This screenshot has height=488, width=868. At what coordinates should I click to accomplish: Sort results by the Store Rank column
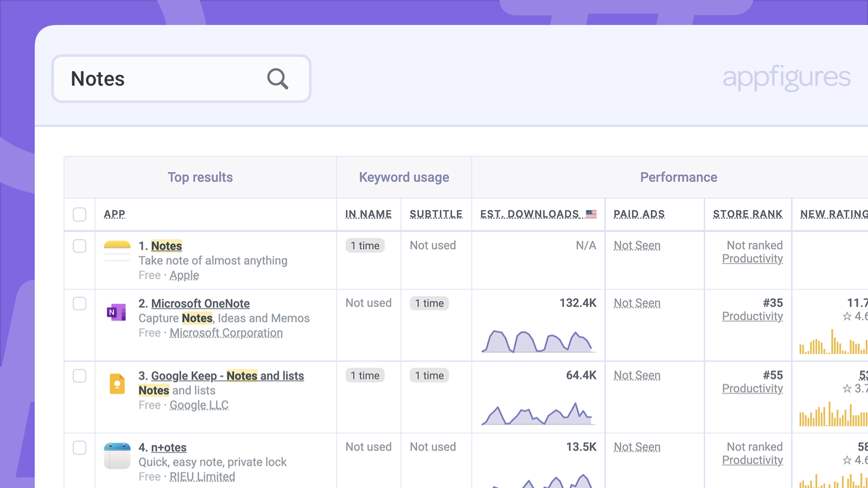pyautogui.click(x=748, y=214)
